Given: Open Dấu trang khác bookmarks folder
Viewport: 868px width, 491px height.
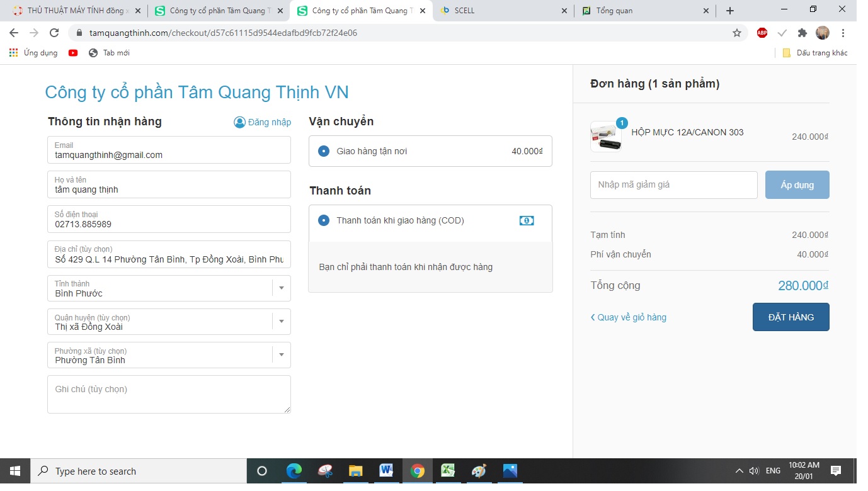Looking at the screenshot, I should pyautogui.click(x=815, y=53).
